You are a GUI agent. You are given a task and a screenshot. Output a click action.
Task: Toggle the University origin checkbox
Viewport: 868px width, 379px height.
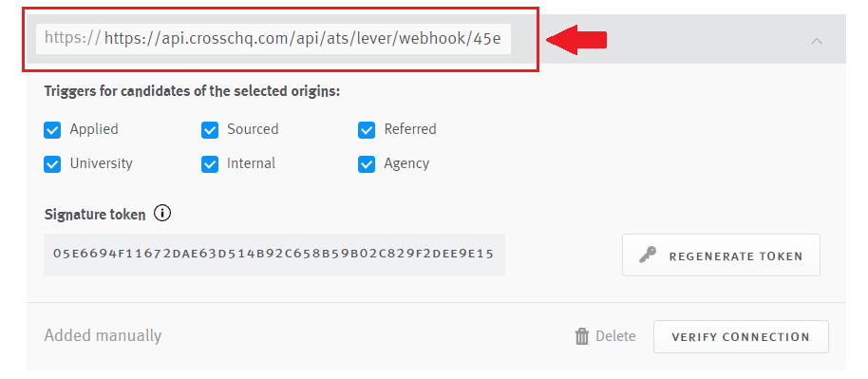(52, 164)
